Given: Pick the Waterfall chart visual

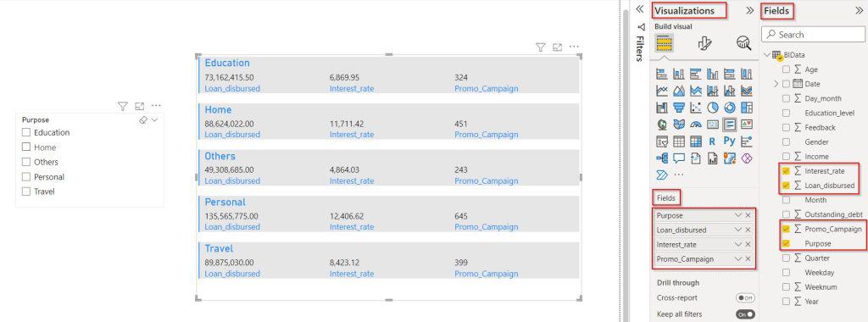Looking at the screenshot, I should coord(661,108).
